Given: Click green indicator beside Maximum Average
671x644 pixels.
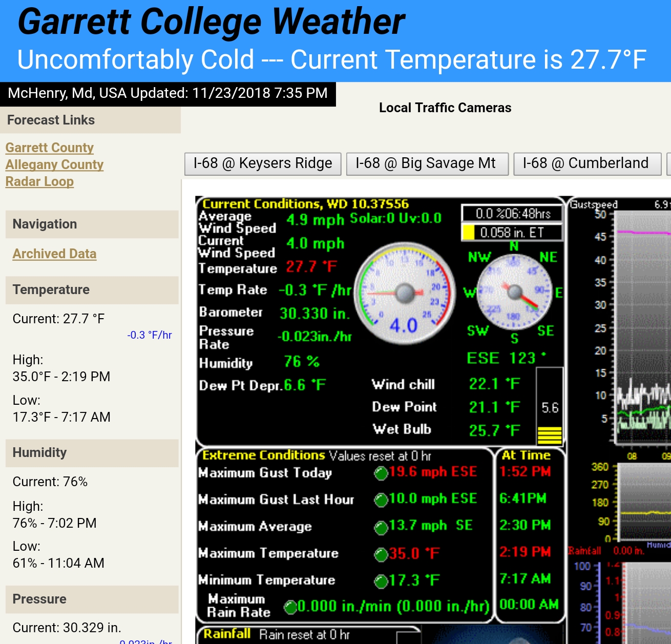Looking at the screenshot, I should coord(381,527).
